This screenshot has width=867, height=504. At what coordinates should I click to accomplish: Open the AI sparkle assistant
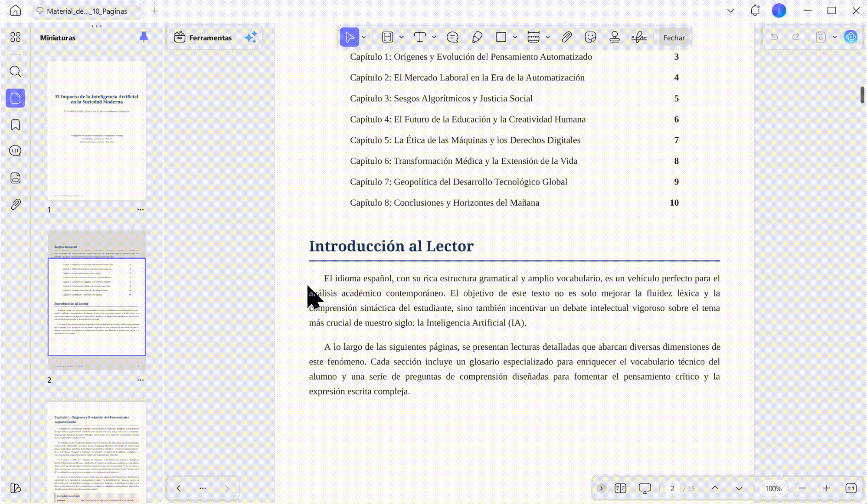click(251, 38)
